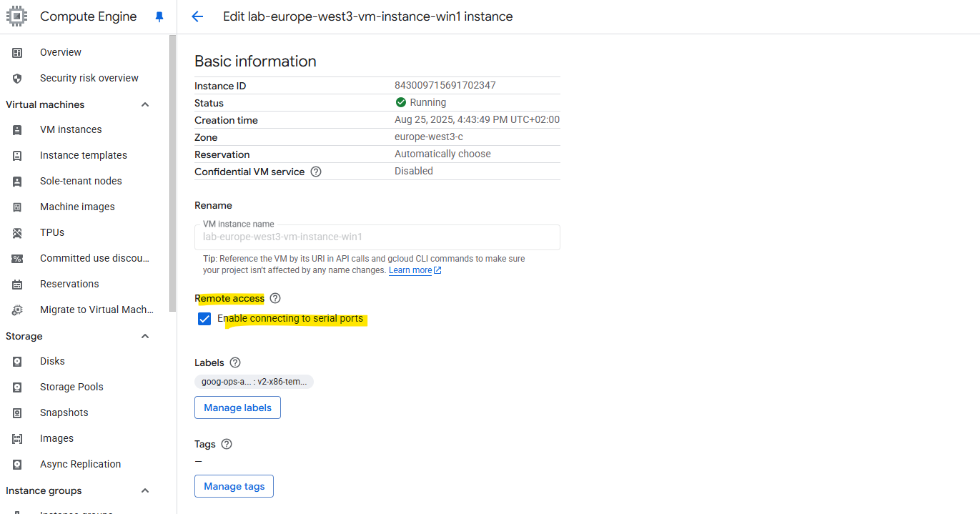Open help icon next to Labels
Viewport: 980px width, 514px height.
coord(235,362)
